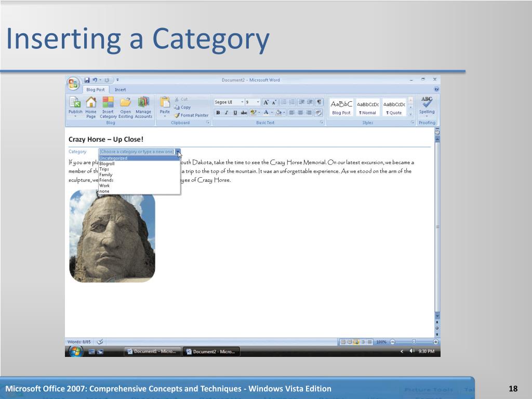Screen dimensions: 532x399
Task: Click the Undo icon
Action: pos(95,80)
